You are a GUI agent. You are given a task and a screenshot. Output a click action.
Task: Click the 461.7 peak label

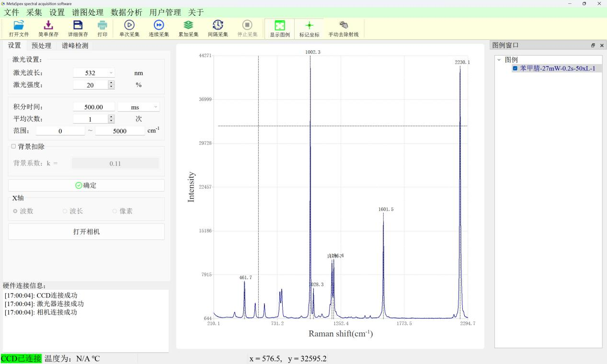(246, 277)
